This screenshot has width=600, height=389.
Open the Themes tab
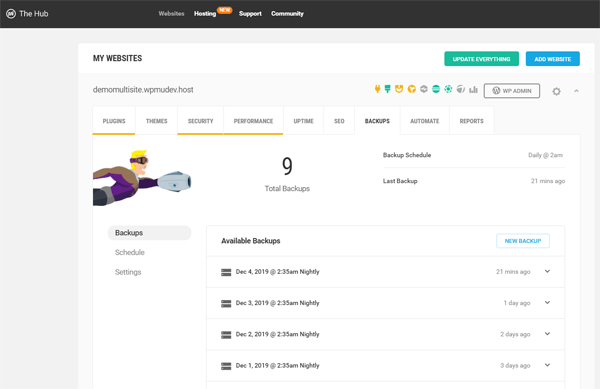tap(157, 121)
